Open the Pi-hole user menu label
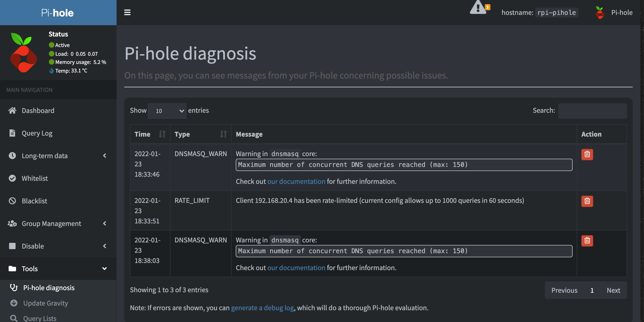 622,13
